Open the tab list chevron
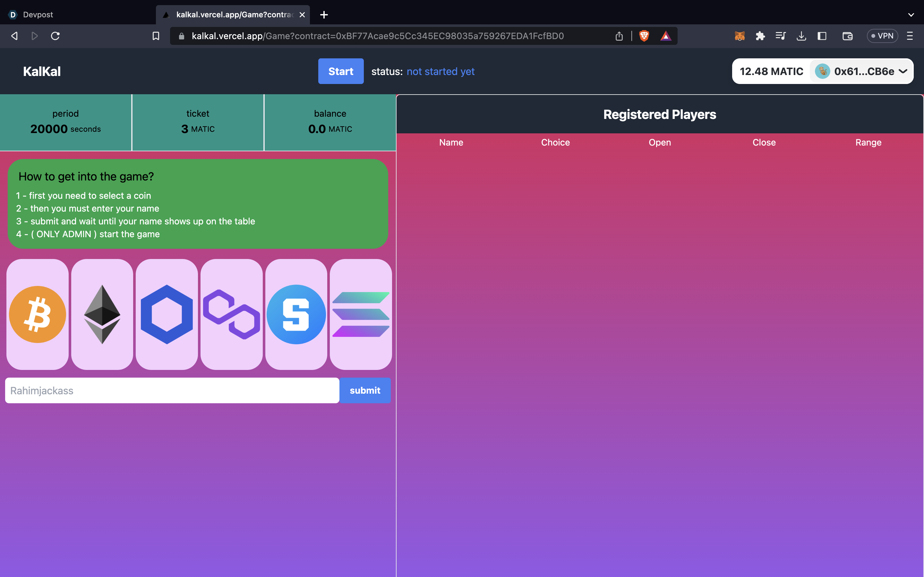924x577 pixels. click(x=911, y=15)
